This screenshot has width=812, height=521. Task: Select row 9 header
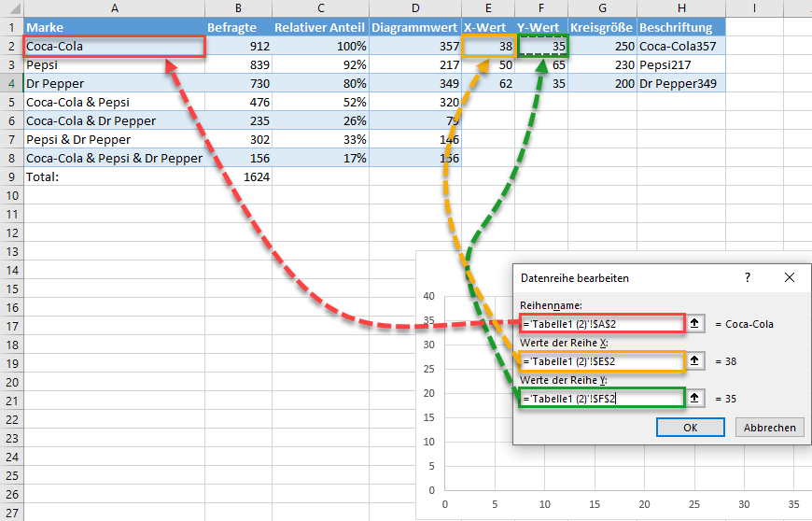(x=11, y=176)
